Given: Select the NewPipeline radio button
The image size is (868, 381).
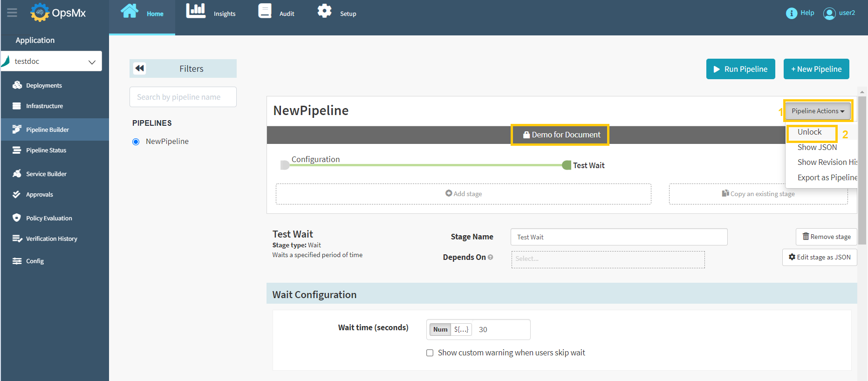Looking at the screenshot, I should point(136,142).
